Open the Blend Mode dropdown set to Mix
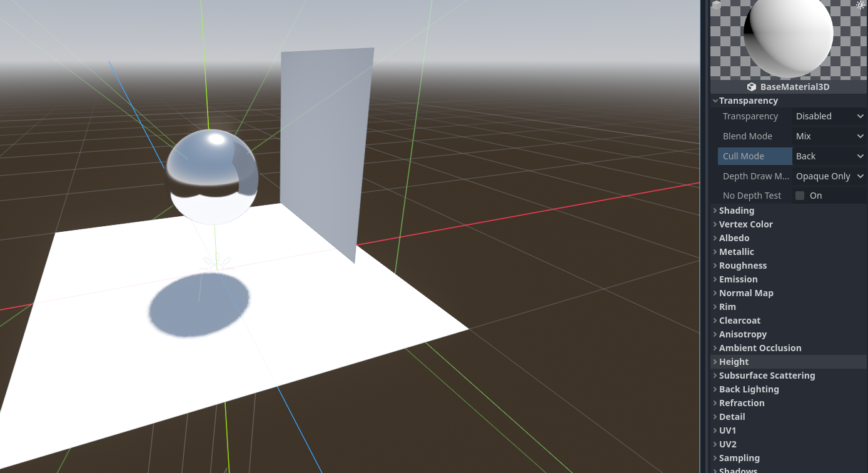 (829, 136)
